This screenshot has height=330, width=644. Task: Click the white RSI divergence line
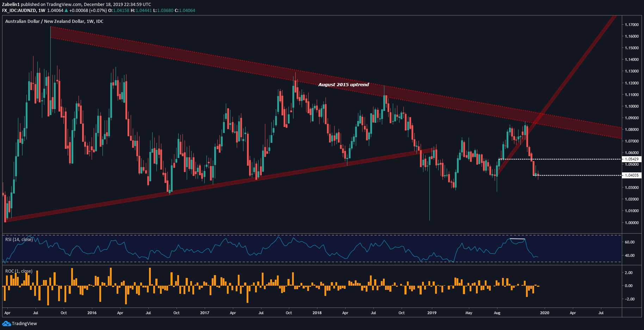pos(518,239)
